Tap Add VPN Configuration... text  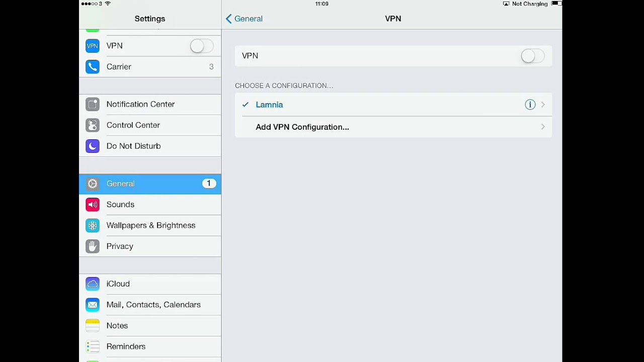302,127
